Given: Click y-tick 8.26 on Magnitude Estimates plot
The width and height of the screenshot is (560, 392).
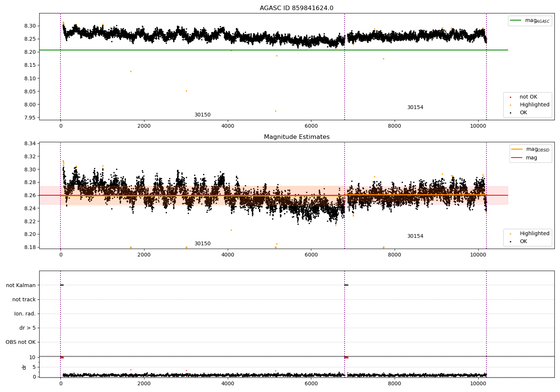Looking at the screenshot, I should (29, 195).
